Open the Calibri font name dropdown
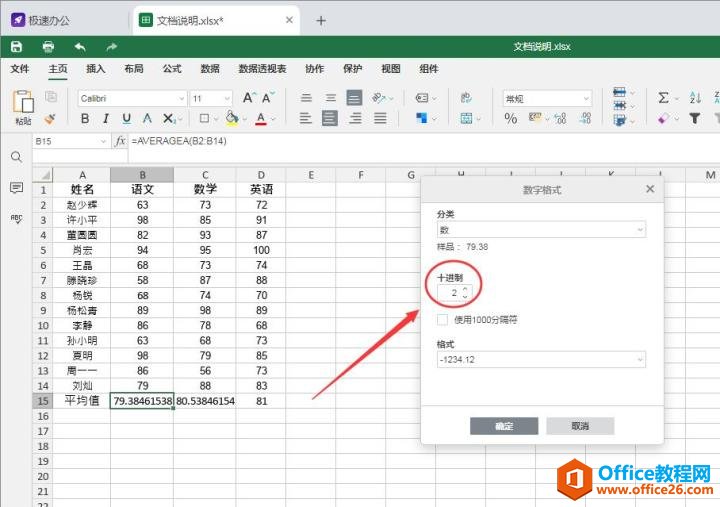This screenshot has width=720, height=507. pyautogui.click(x=181, y=98)
